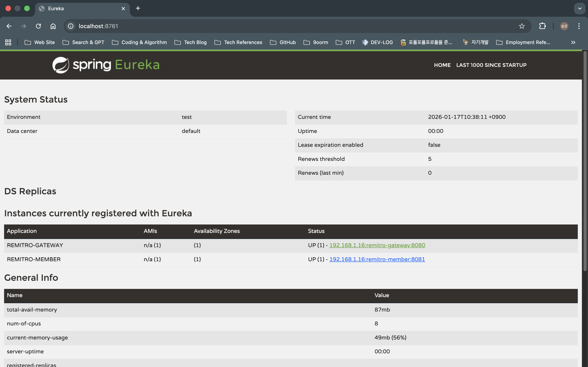
Task: Open the extensions puzzle icon
Action: [x=542, y=26]
